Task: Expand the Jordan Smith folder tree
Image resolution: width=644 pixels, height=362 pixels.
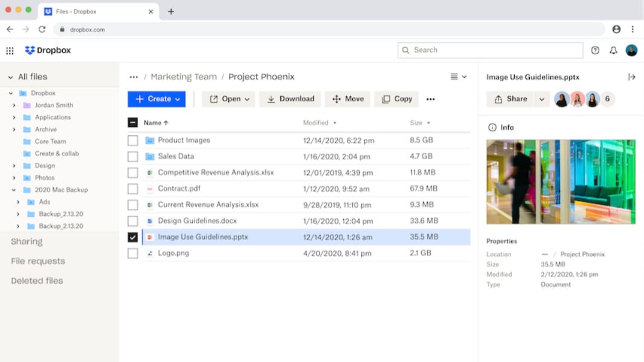Action: coord(14,106)
